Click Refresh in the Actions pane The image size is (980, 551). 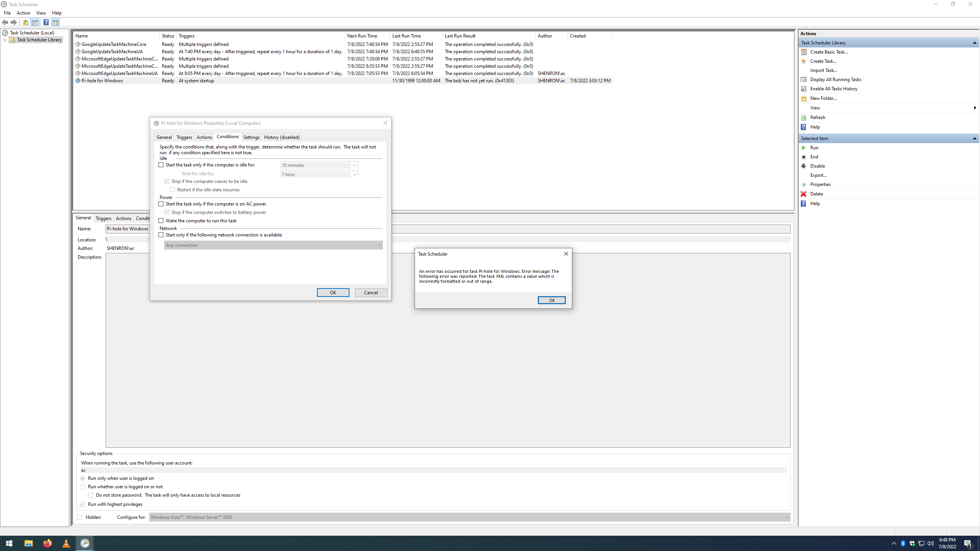818,117
